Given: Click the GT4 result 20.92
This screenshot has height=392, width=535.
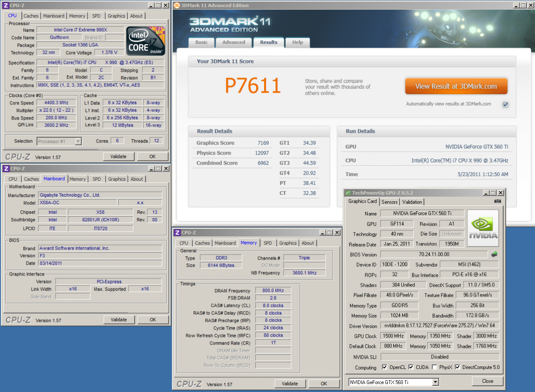Looking at the screenshot, I should (309, 173).
